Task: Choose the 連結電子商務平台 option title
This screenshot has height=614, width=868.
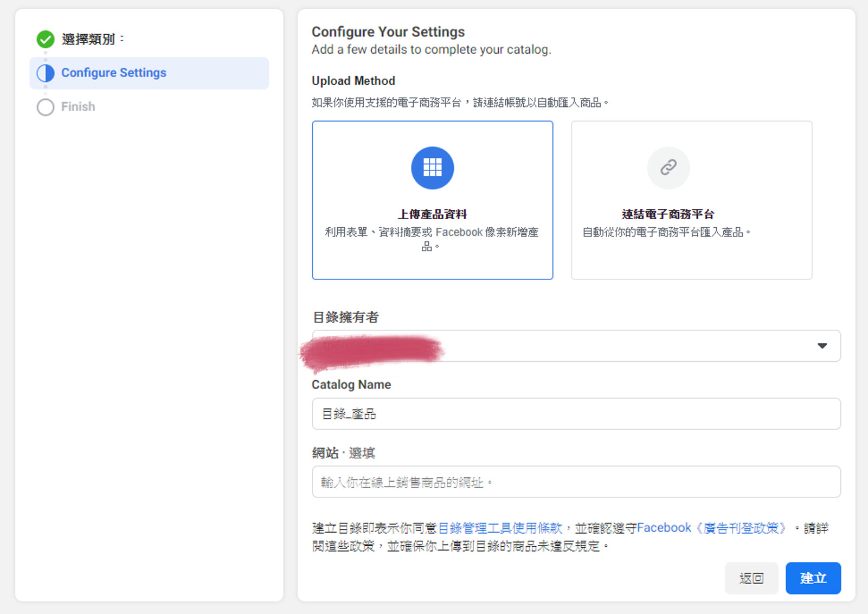Action: tap(668, 214)
